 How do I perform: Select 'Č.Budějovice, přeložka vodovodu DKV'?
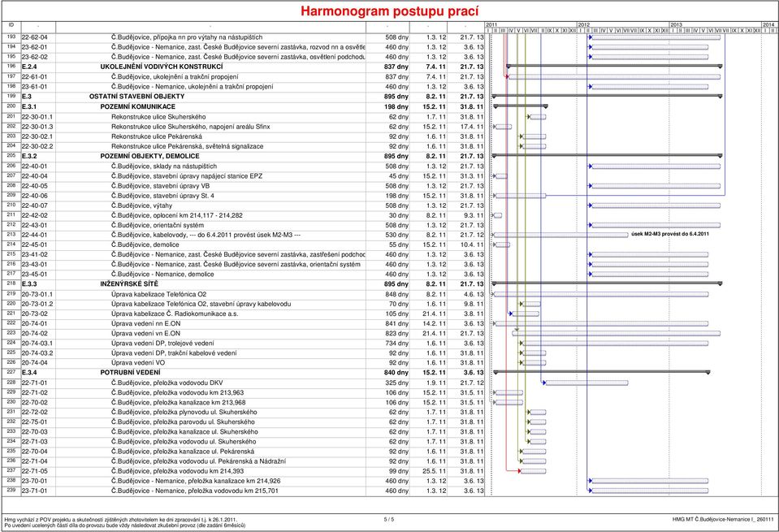(x=167, y=383)
